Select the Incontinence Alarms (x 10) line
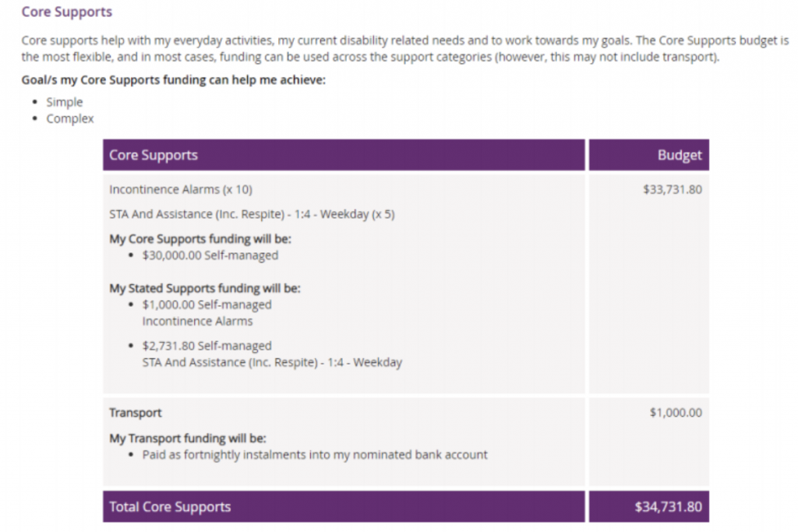This screenshot has height=532, width=798. tap(181, 190)
